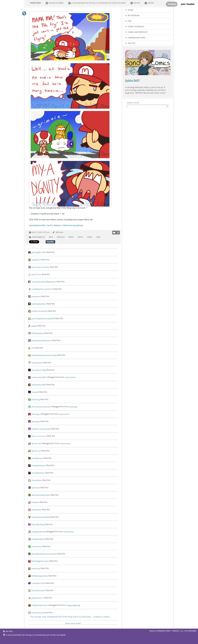
Task: Click RSS FEED text in top bar
Action: [x=137, y=3]
